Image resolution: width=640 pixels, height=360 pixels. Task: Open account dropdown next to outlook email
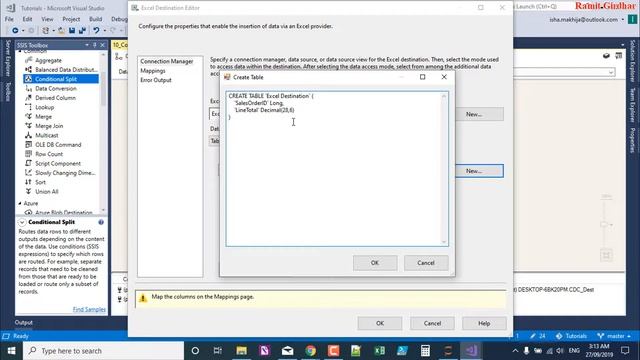click(623, 20)
